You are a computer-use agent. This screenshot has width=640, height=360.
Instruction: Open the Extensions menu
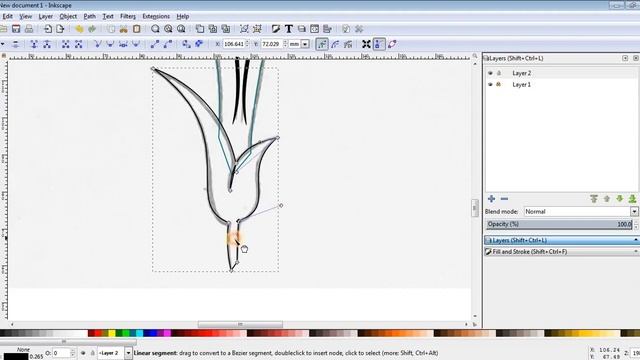pyautogui.click(x=156, y=16)
